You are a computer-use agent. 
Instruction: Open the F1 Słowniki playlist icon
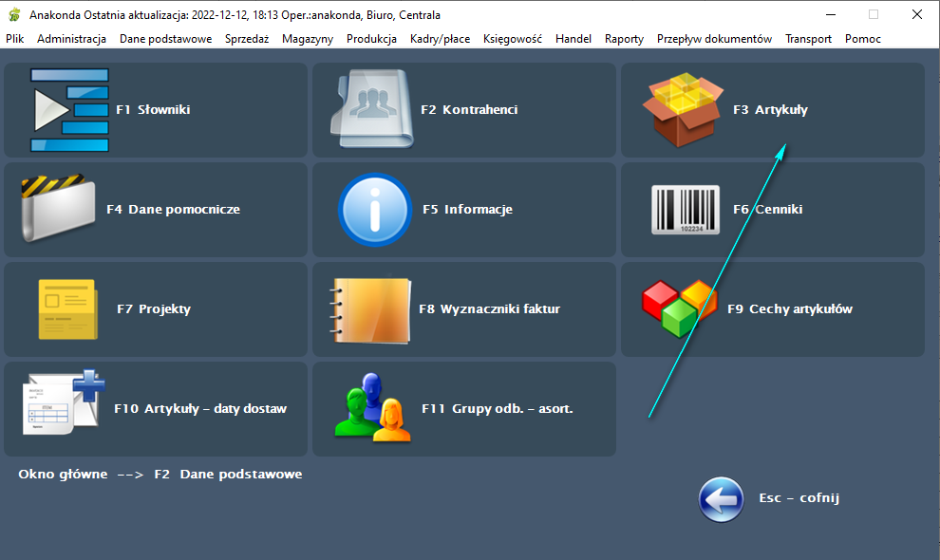click(x=69, y=110)
